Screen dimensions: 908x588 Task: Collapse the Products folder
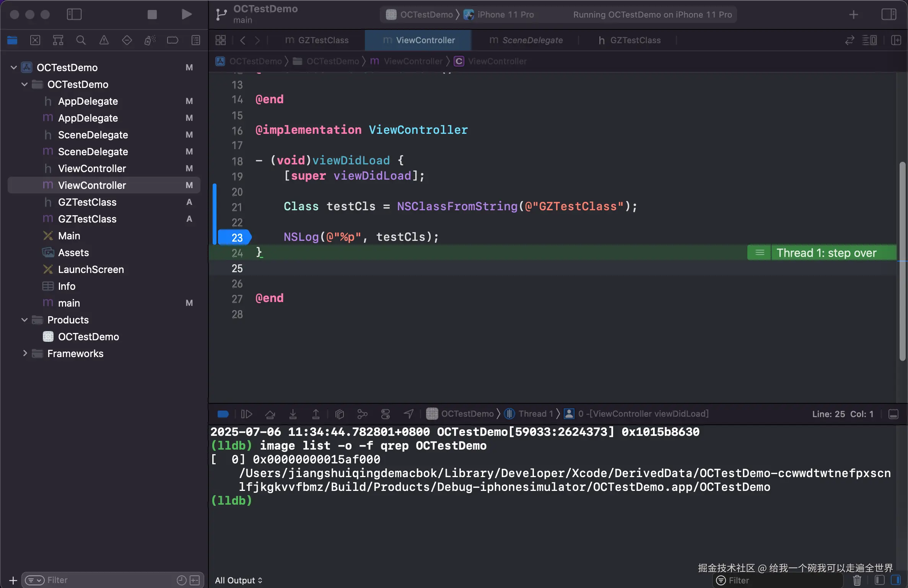click(24, 320)
